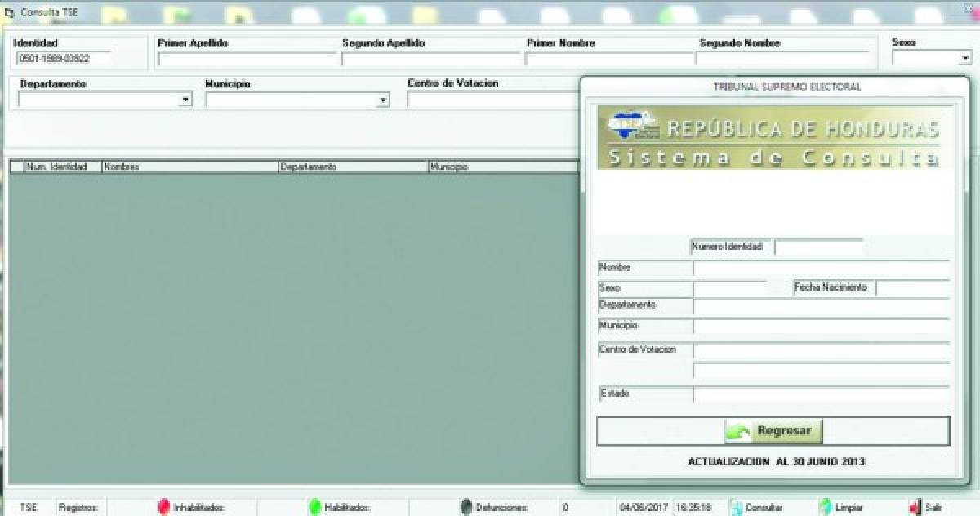
Task: Click the 04/06/2017 date in the status bar
Action: pyautogui.click(x=643, y=508)
